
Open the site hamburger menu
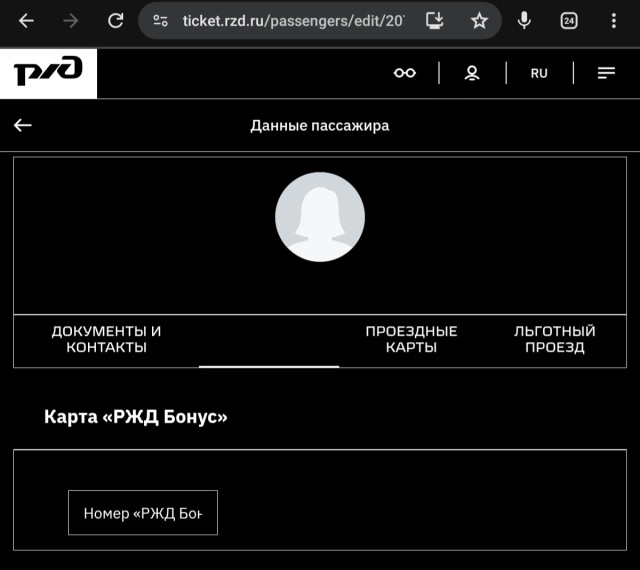tap(606, 73)
